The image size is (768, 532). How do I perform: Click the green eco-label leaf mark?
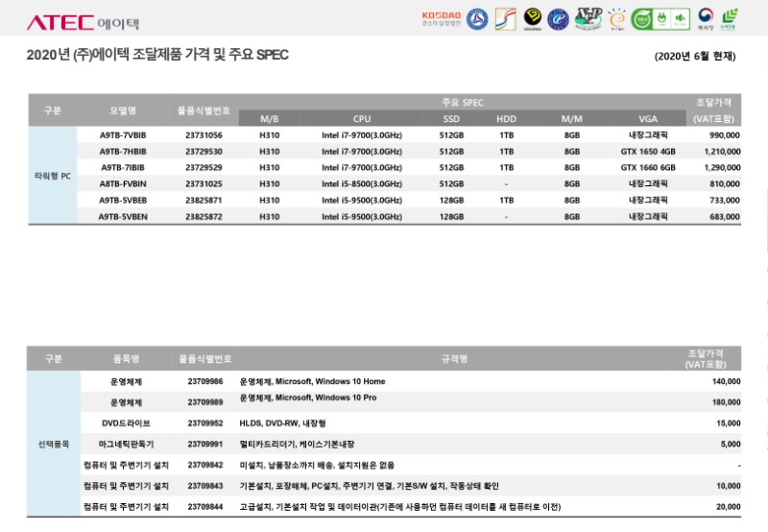(641, 19)
